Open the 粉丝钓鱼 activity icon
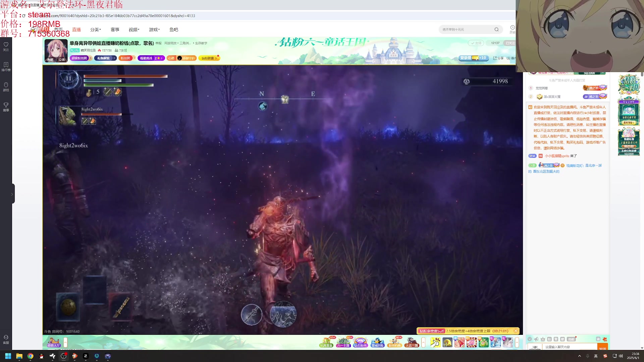 pos(394,342)
